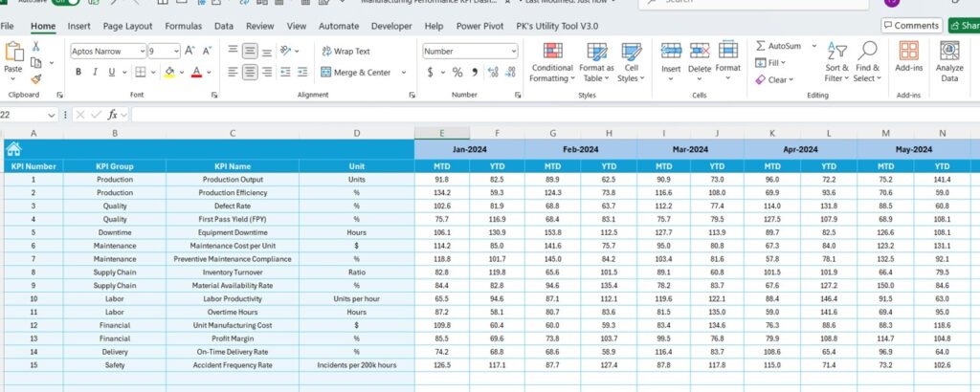This screenshot has height=392, width=980.
Task: Decrease font size with smaller A icon
Action: pos(207,52)
